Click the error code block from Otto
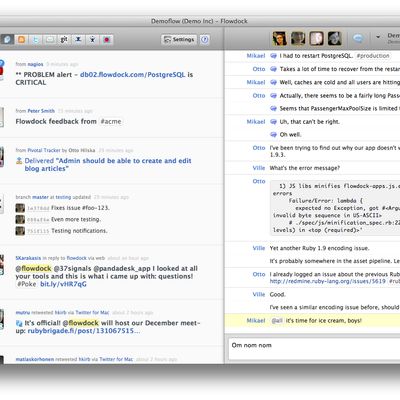 coord(335,208)
